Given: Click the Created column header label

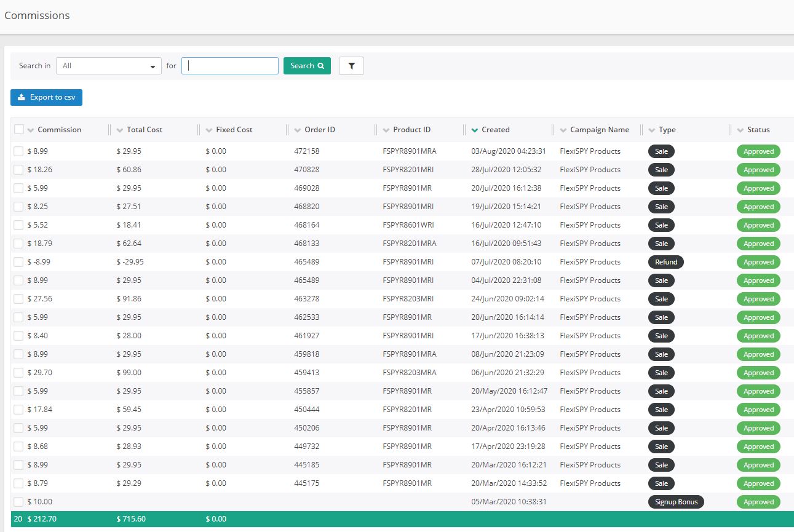Looking at the screenshot, I should pyautogui.click(x=496, y=130).
